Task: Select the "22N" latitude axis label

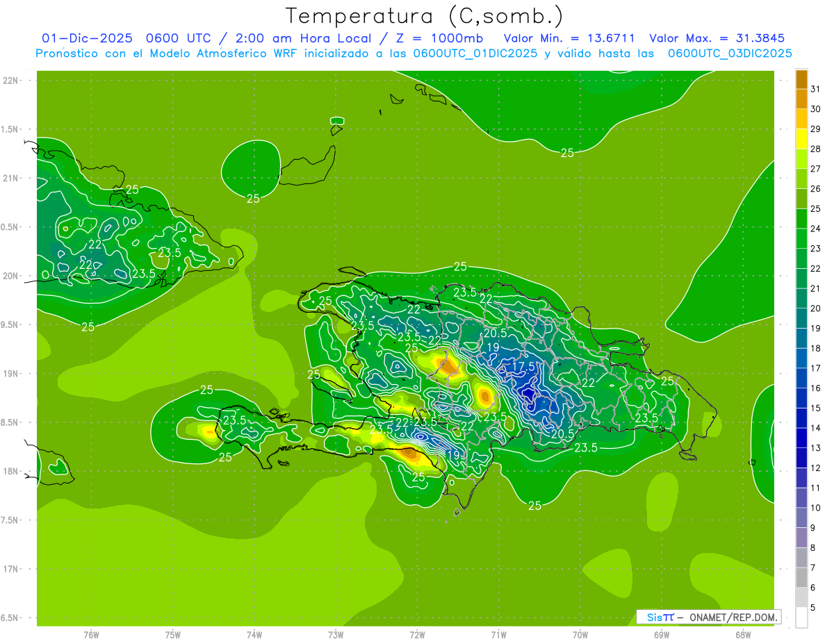Action: (x=10, y=81)
